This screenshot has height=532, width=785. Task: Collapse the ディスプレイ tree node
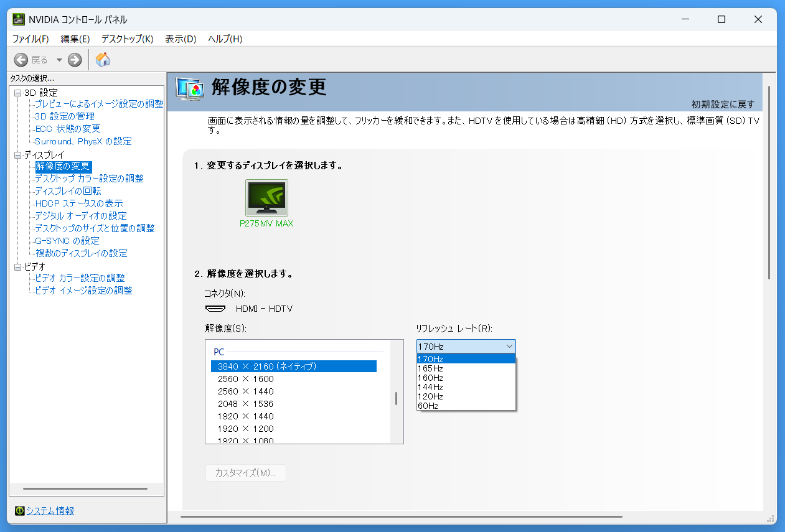(17, 155)
